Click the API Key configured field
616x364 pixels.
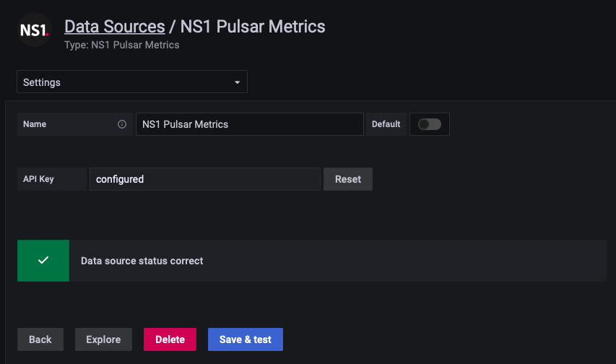coord(205,179)
